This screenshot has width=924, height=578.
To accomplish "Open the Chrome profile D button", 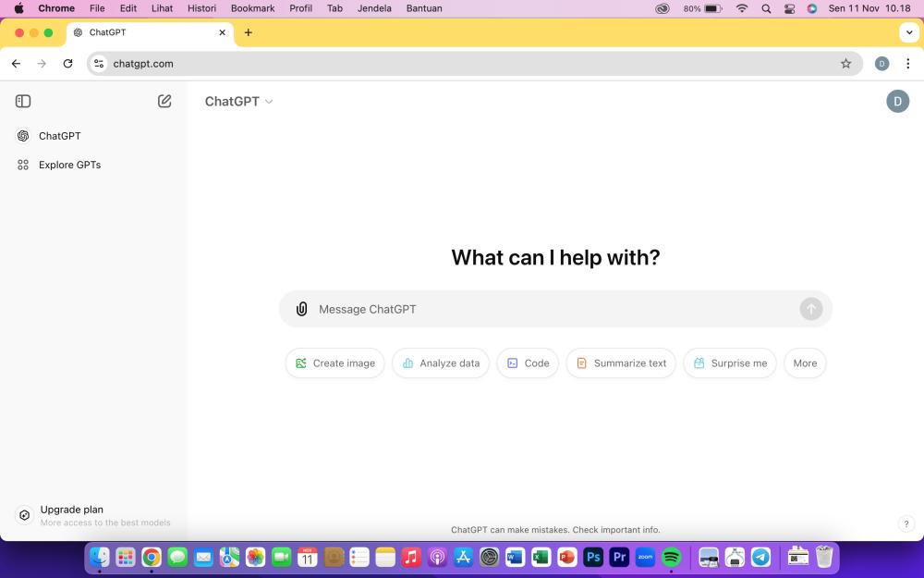I will click(881, 64).
